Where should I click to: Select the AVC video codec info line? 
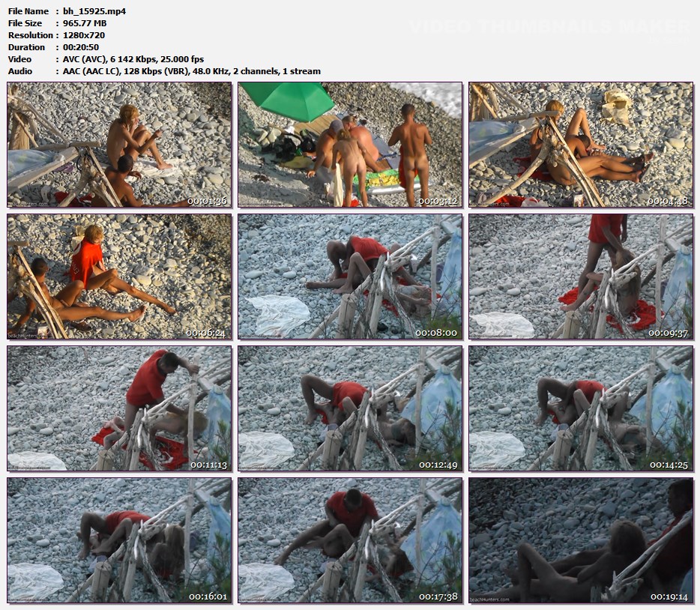133,59
